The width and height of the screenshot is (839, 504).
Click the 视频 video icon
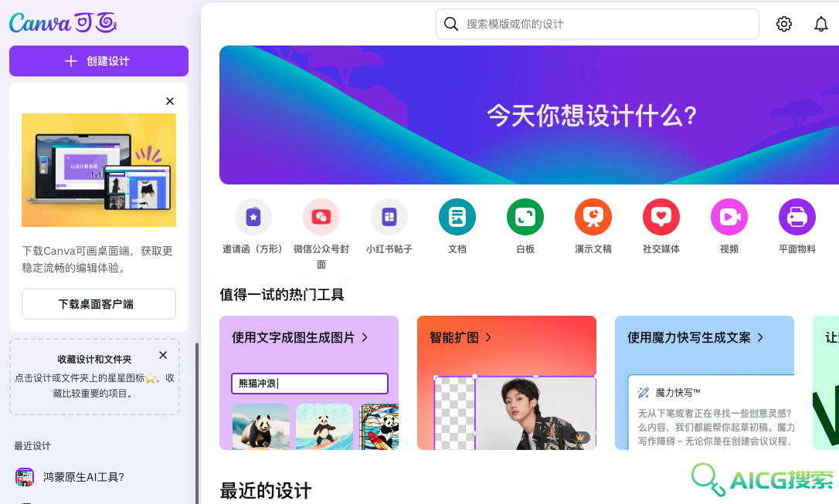[729, 217]
